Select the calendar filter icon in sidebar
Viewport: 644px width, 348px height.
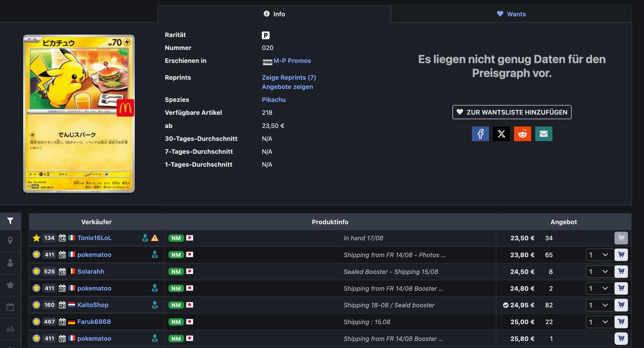click(x=10, y=307)
